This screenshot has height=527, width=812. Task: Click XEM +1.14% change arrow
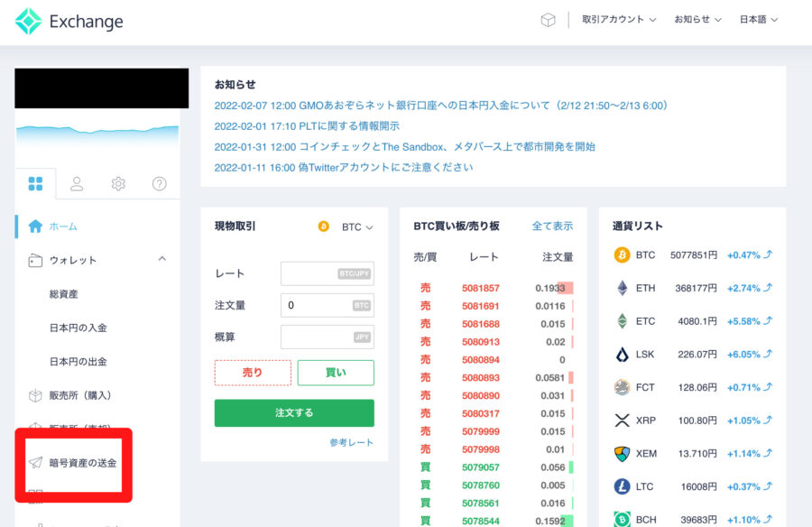[x=769, y=453]
